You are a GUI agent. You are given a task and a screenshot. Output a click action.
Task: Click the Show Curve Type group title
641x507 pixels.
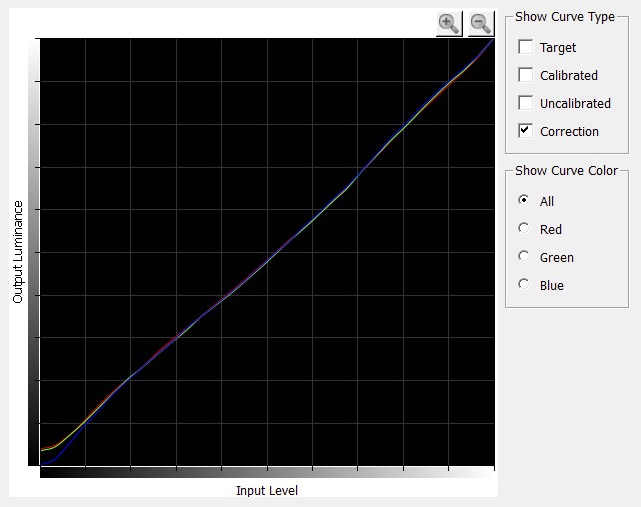[564, 17]
